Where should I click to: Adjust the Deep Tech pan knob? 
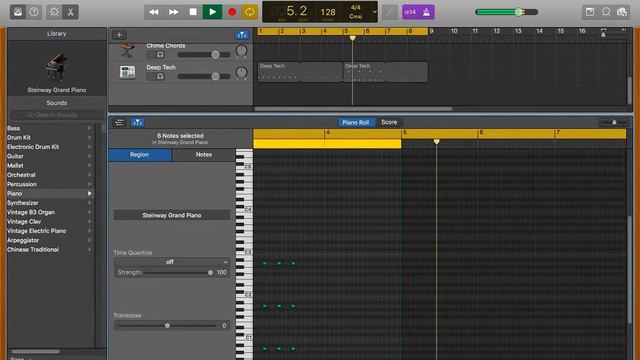pyautogui.click(x=242, y=73)
